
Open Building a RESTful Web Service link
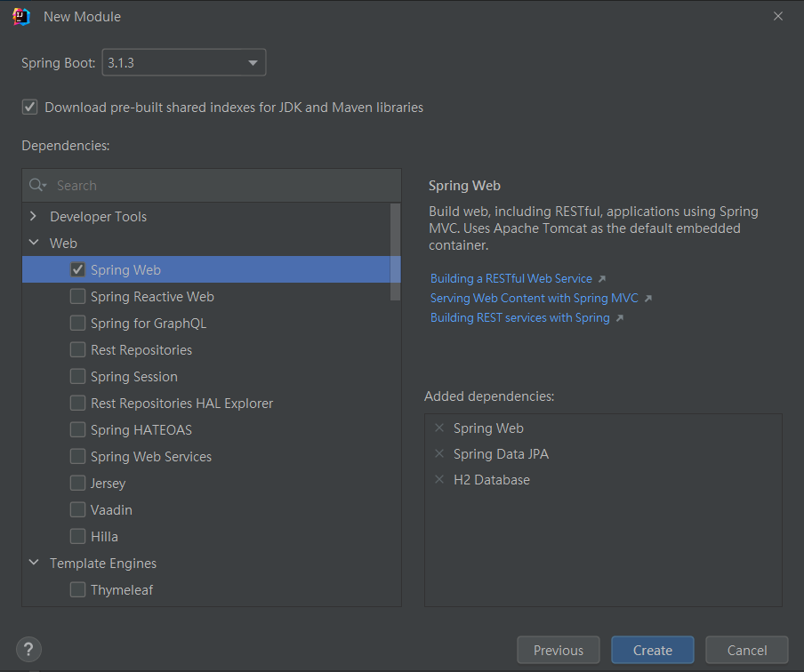point(511,278)
